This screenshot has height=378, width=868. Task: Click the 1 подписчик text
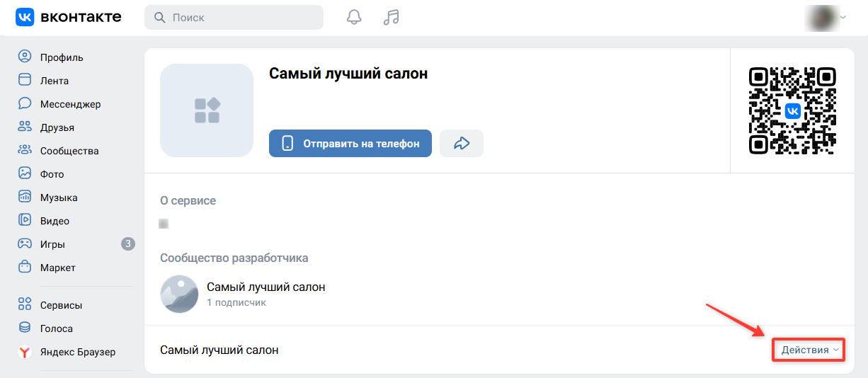pyautogui.click(x=236, y=302)
